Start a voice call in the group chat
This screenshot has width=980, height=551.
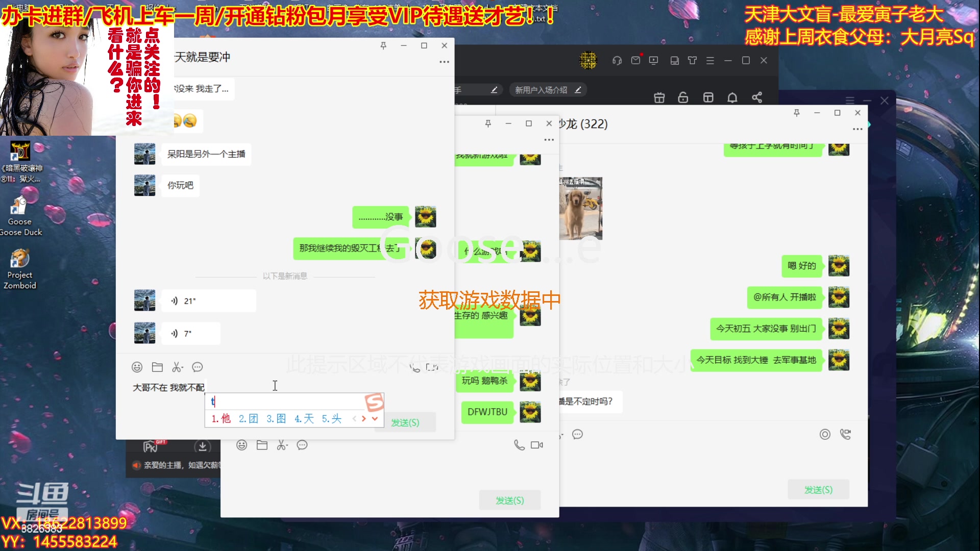click(519, 445)
